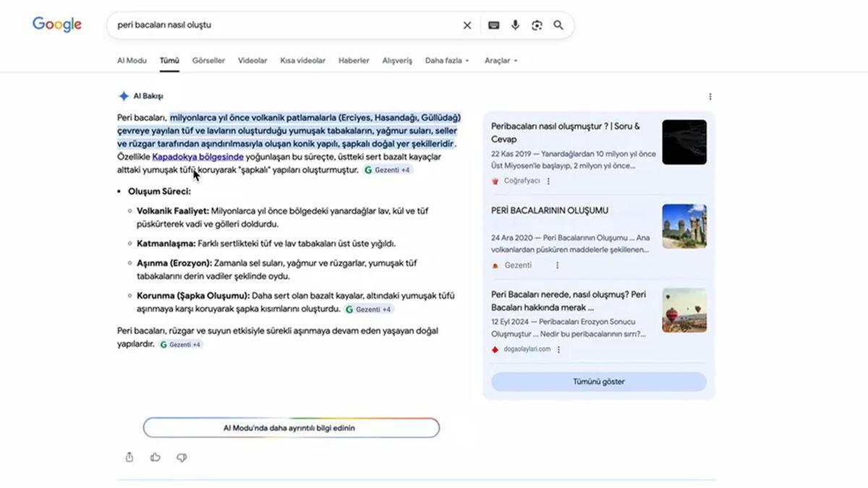Click the magnifying glass search button

pyautogui.click(x=558, y=25)
